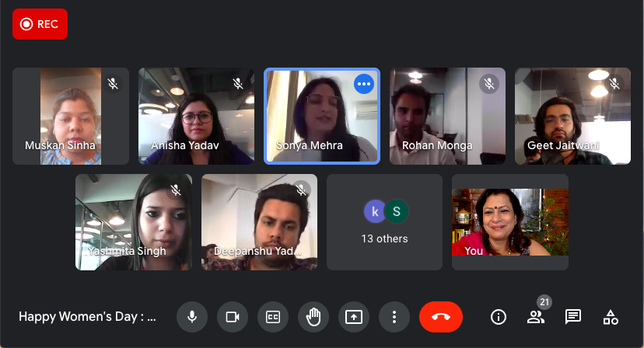Screen dimensions: 644x348
Task: Click muted mic icon on Yashmita Singh tile
Action: 176,190
